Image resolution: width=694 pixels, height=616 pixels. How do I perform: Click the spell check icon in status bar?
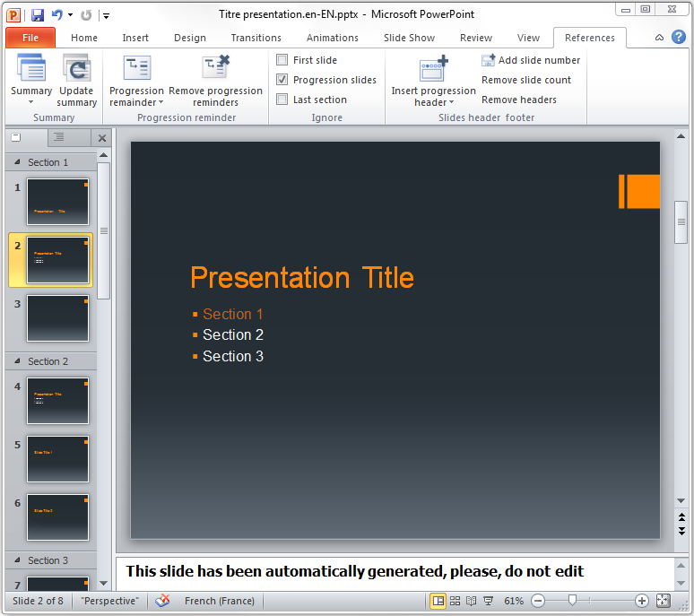162,601
